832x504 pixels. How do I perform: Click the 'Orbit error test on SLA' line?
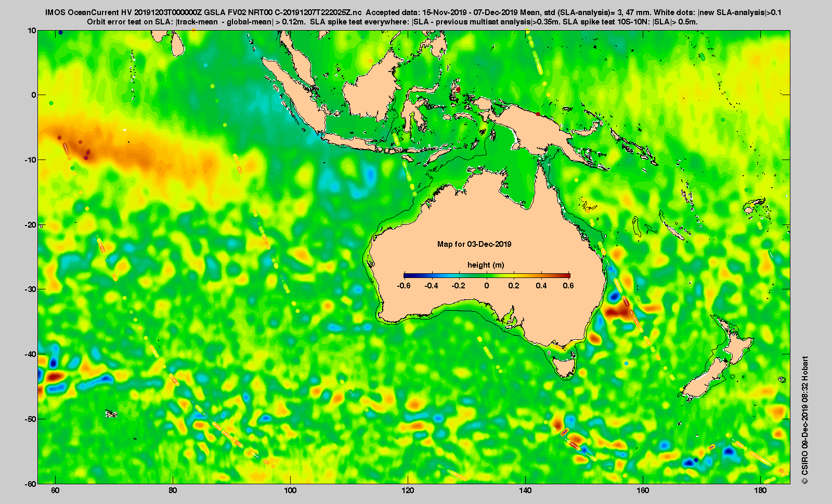(393, 22)
